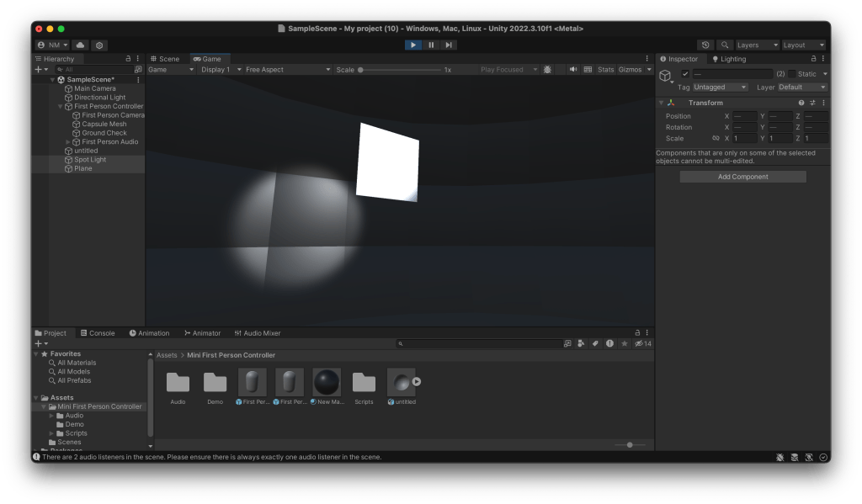Image resolution: width=862 pixels, height=504 pixels.
Task: Toggle Mute Audio in Game view
Action: (573, 70)
